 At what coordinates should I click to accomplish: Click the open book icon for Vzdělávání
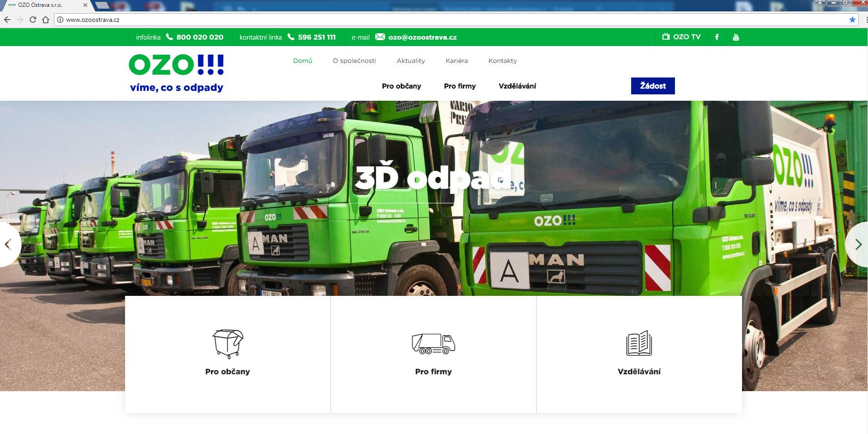tap(639, 343)
